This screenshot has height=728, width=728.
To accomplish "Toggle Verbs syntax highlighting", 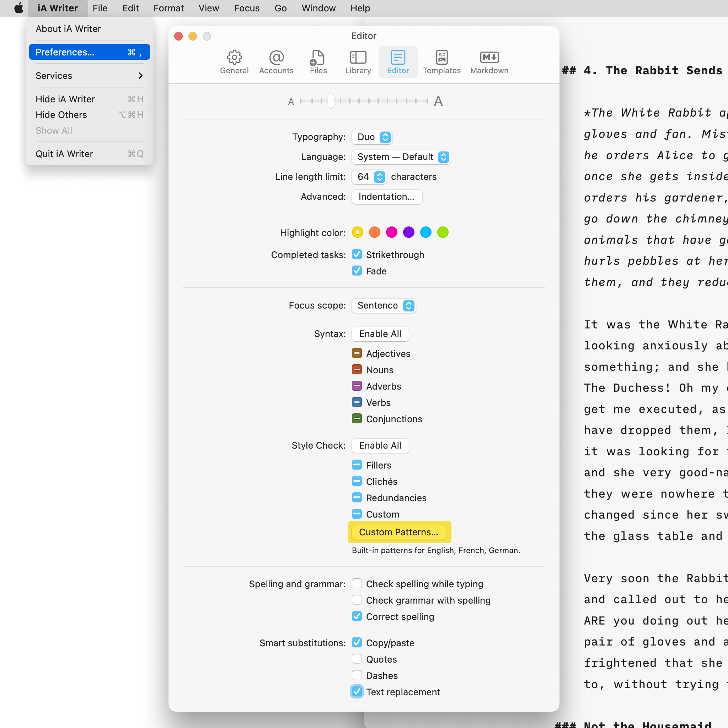I will pos(357,402).
